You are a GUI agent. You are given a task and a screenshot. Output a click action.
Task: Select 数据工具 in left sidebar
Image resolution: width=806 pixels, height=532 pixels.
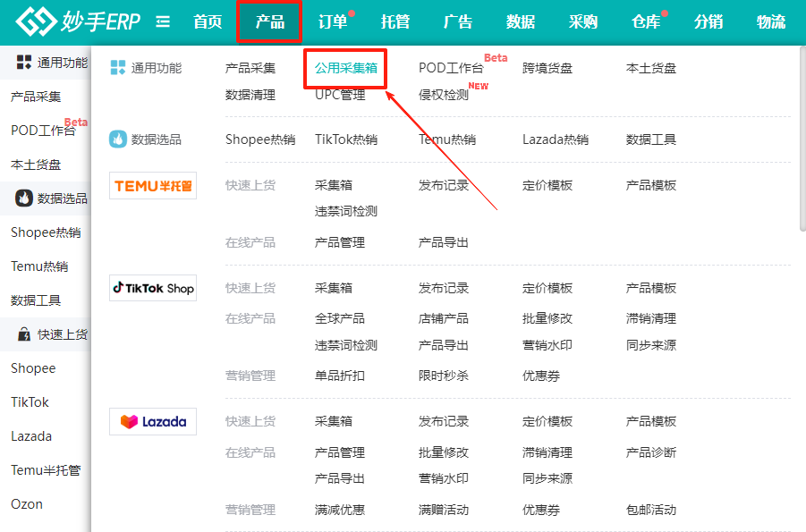tap(36, 300)
